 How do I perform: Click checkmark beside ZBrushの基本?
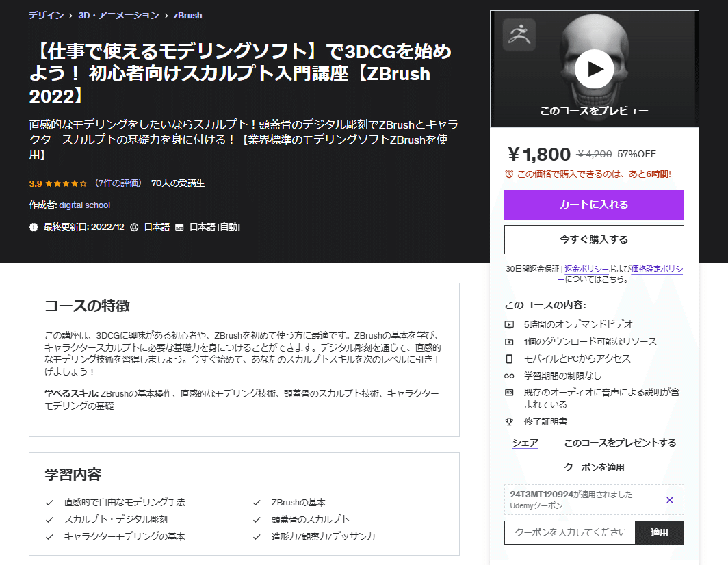coord(257,503)
